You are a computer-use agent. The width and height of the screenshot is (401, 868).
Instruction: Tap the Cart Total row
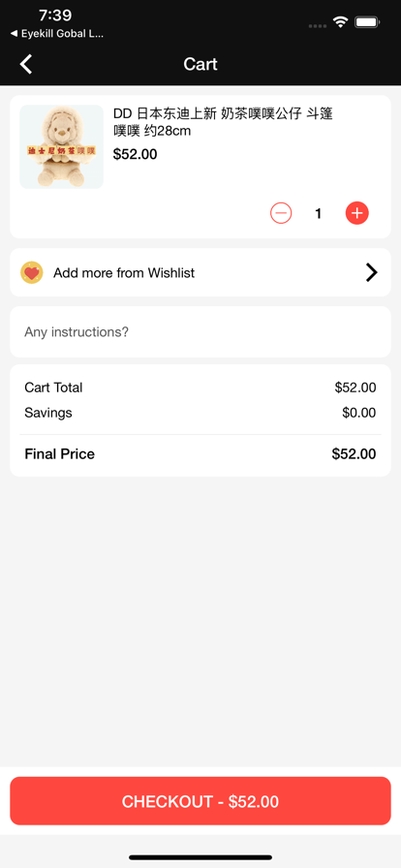tap(200, 387)
